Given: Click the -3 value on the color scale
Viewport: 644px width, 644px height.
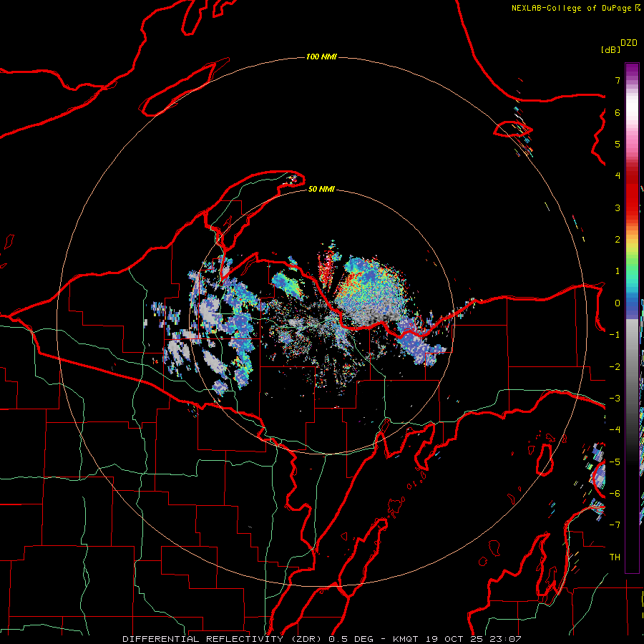Looking at the screenshot, I should (x=615, y=399).
